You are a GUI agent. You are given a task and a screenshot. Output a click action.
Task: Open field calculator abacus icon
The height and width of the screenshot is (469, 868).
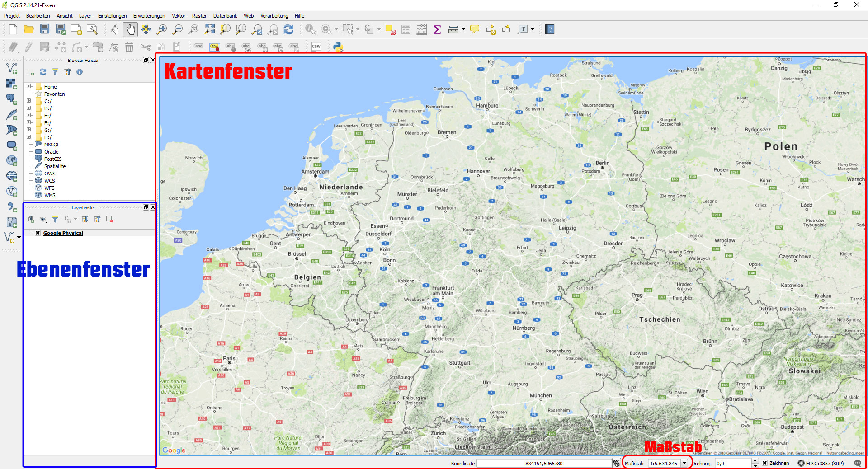click(422, 29)
